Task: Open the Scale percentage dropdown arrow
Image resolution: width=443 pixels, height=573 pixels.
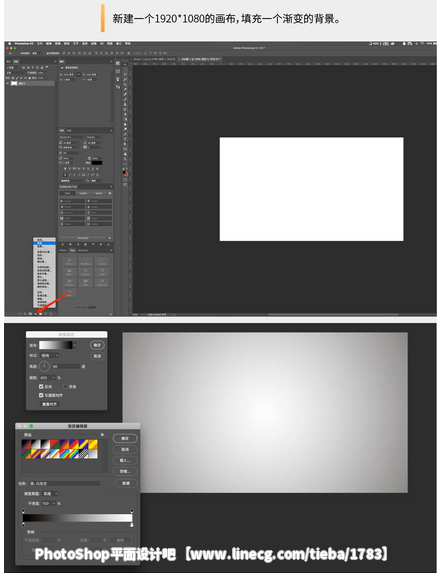Action: 54,378
